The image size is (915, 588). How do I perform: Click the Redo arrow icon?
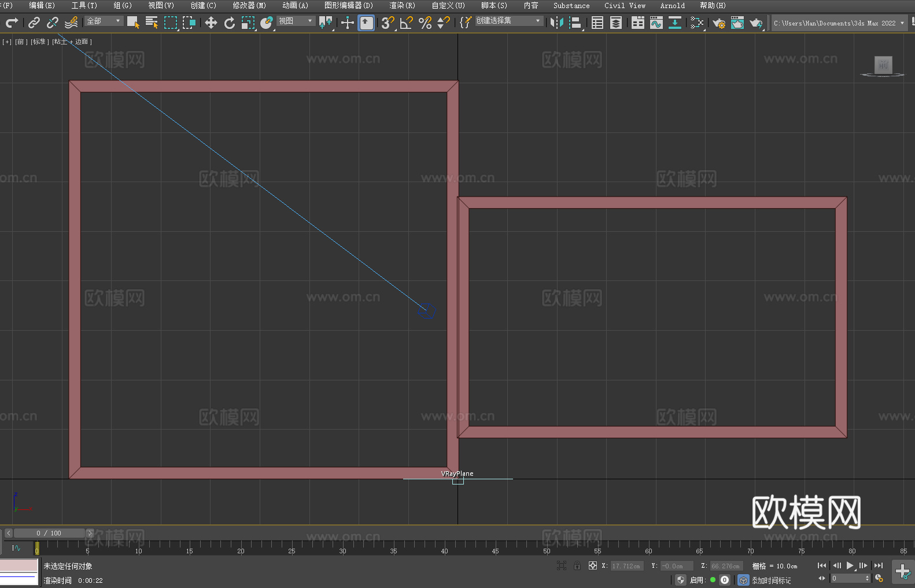click(x=12, y=23)
